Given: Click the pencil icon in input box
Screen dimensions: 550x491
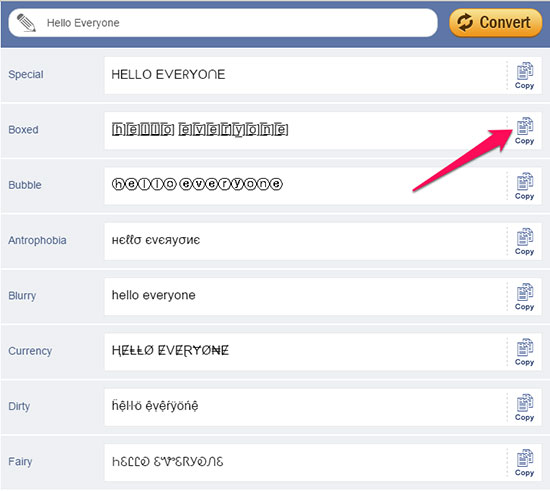Looking at the screenshot, I should click(26, 23).
